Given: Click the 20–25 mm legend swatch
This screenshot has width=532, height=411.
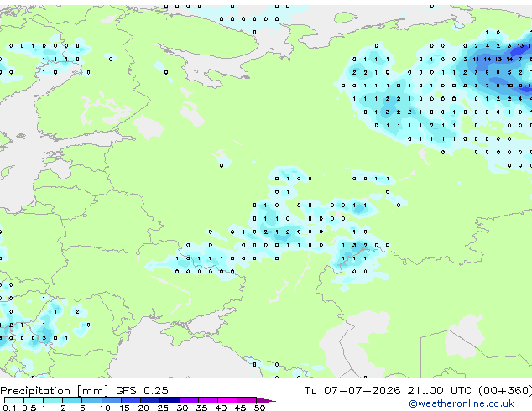Looking at the screenshot, I should [x=150, y=400].
